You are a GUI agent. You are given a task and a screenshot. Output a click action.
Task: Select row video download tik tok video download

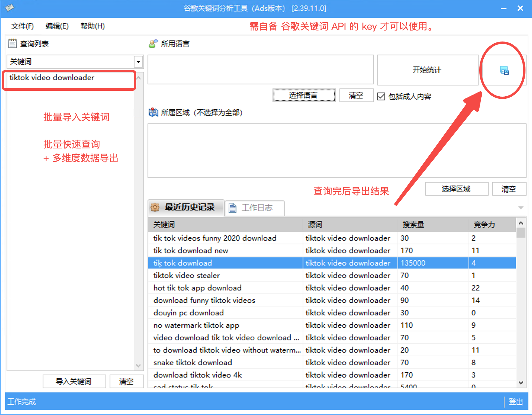pos(332,338)
